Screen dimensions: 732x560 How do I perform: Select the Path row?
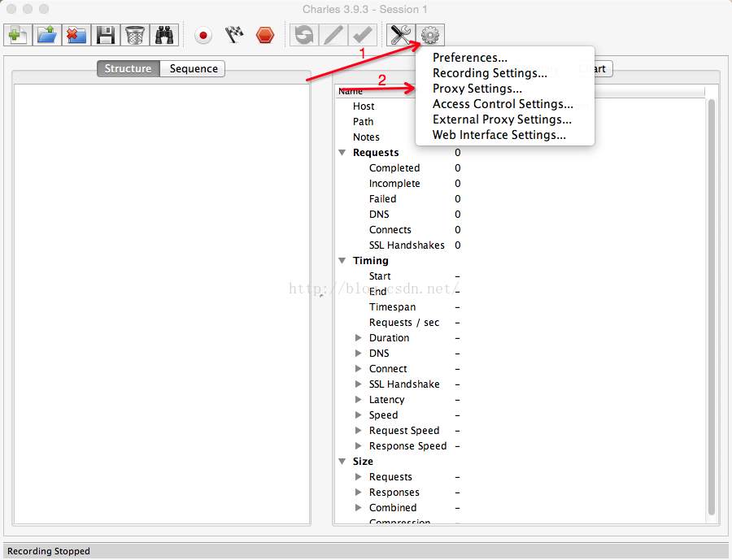520,121
